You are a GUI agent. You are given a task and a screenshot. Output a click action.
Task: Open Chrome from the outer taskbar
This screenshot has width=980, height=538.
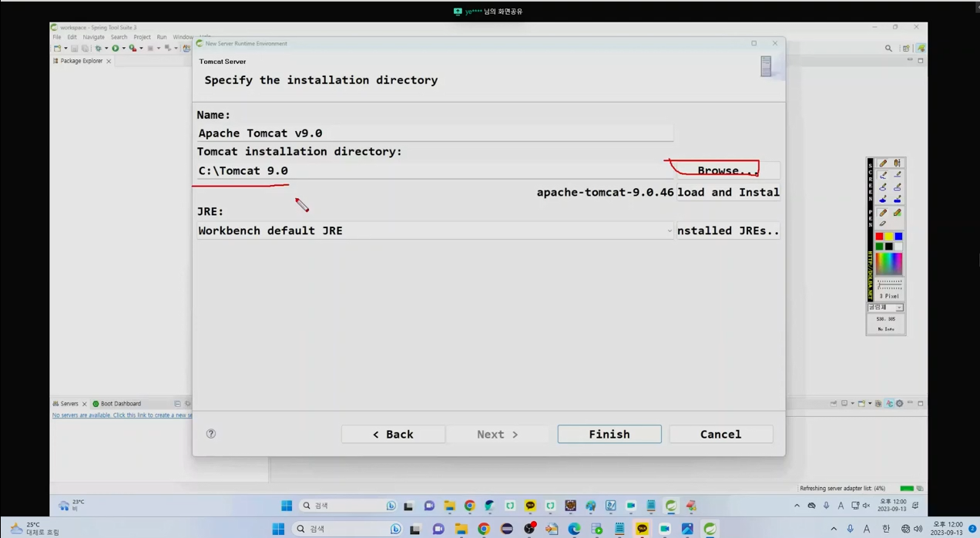[x=484, y=529]
